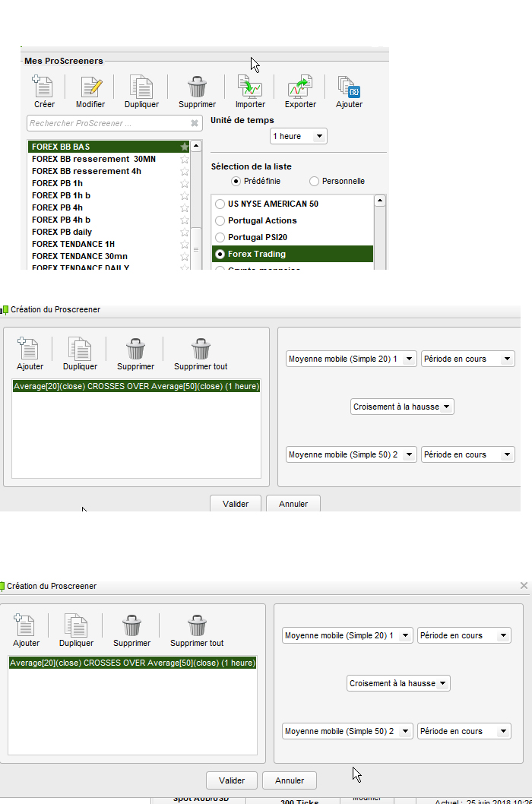Toggle favorite star for FOREX BB resserement 30MN

(x=184, y=159)
